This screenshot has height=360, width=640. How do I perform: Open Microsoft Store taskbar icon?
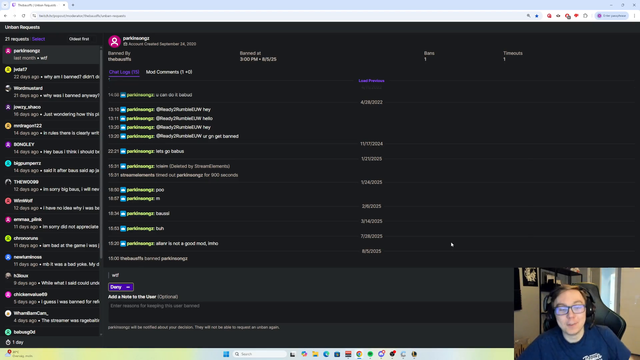(x=337, y=354)
